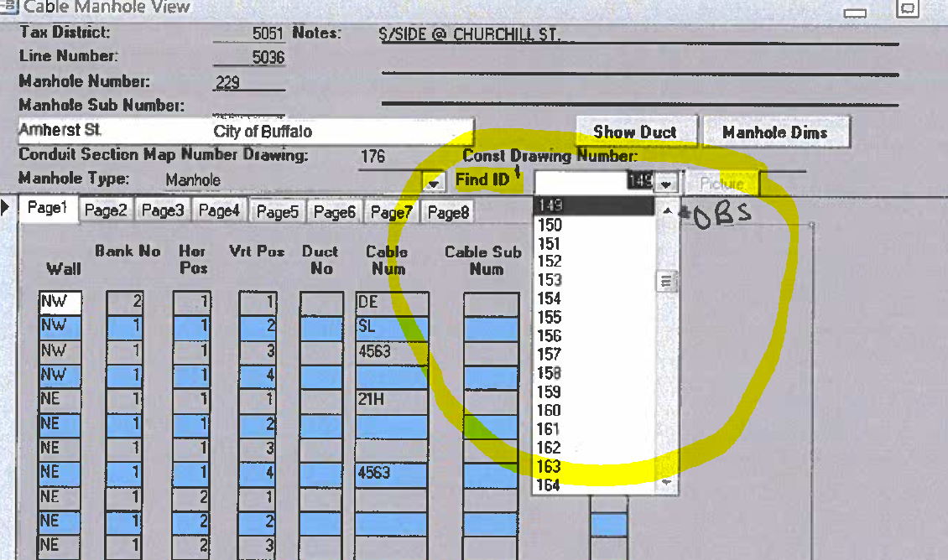Pick 152 from the Find ID list

point(594,262)
